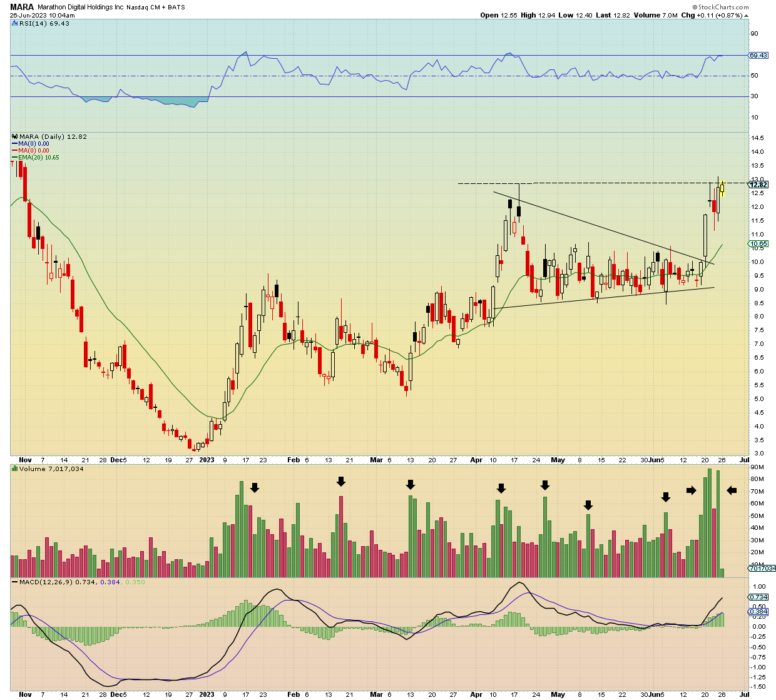Click 2023 on the price panel date axis
Viewport: 776px width, 700px height.
tap(207, 460)
